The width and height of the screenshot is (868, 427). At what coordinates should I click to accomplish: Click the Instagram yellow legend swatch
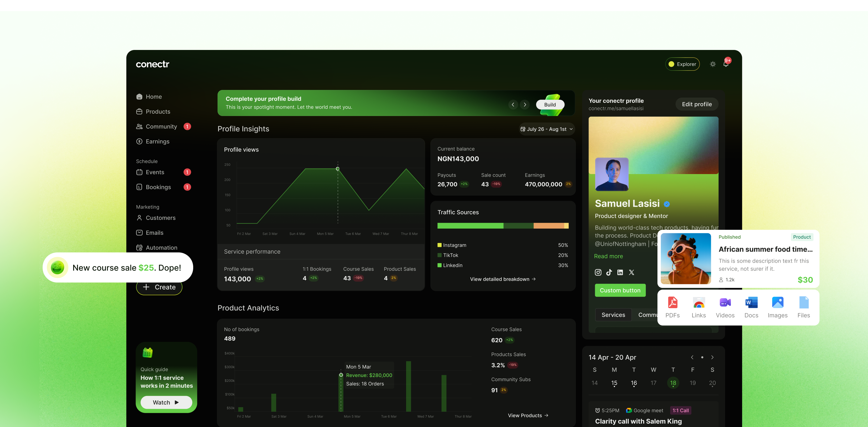tap(439, 245)
